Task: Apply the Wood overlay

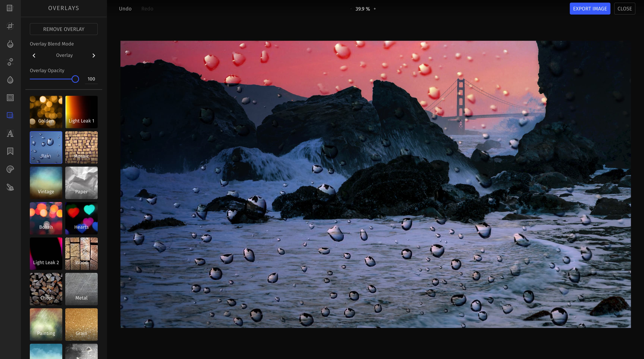Action: point(81,254)
